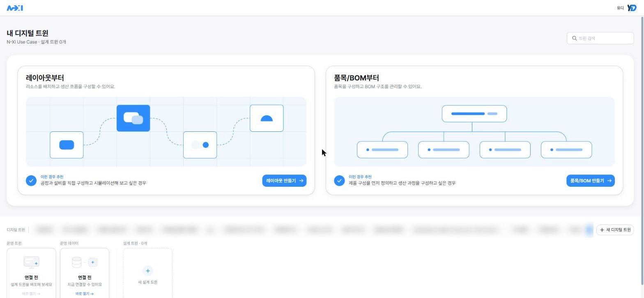Click the 지금 연결할 수 있어요 text
Viewport: 644px width, 298px height.
click(85, 284)
